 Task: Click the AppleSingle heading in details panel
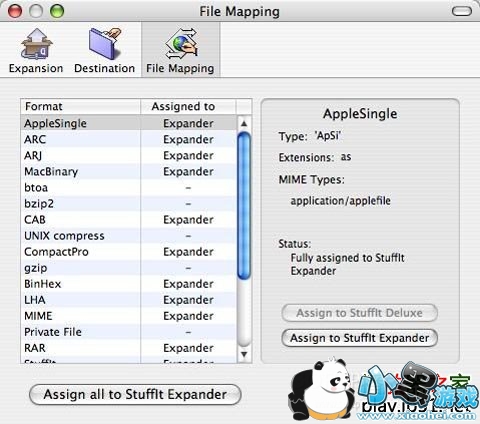coord(360,114)
